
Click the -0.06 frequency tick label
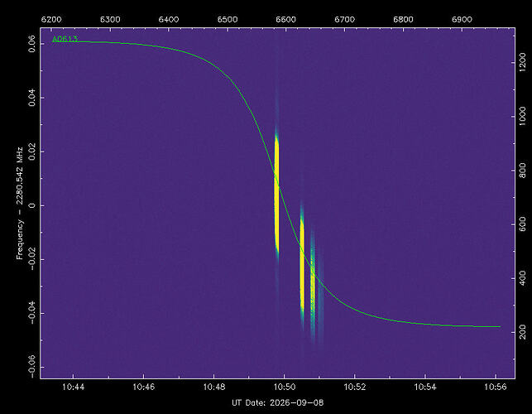click(32, 367)
